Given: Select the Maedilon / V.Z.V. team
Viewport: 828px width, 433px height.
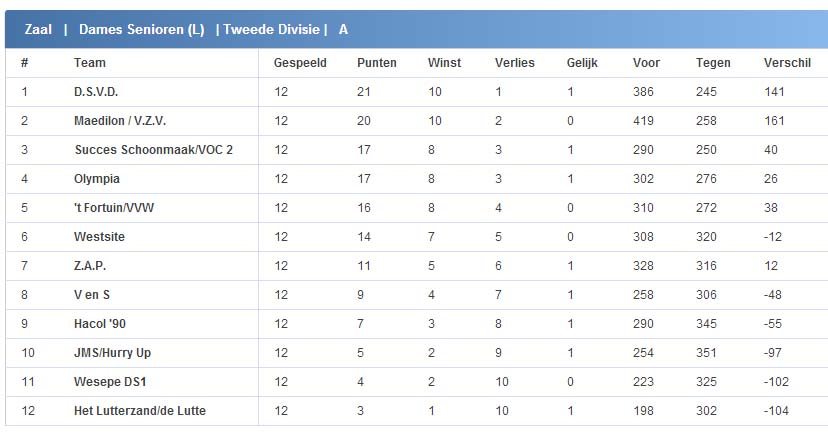Looking at the screenshot, I should click(x=120, y=121).
